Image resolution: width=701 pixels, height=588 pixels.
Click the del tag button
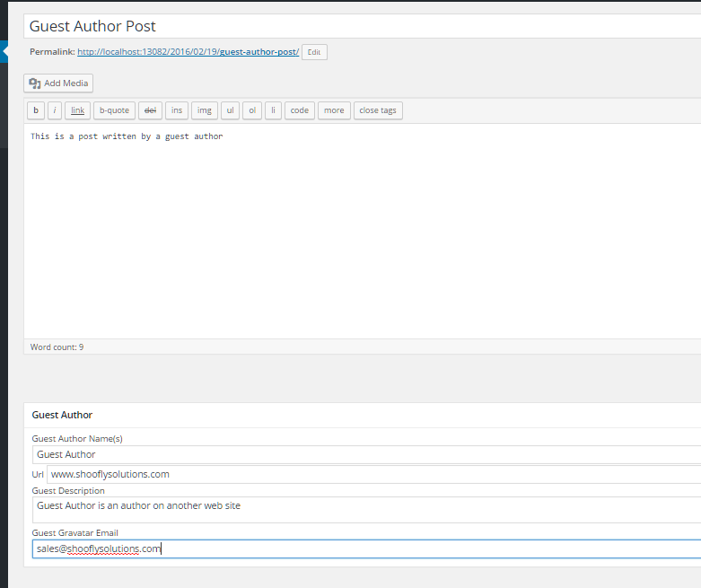(150, 110)
